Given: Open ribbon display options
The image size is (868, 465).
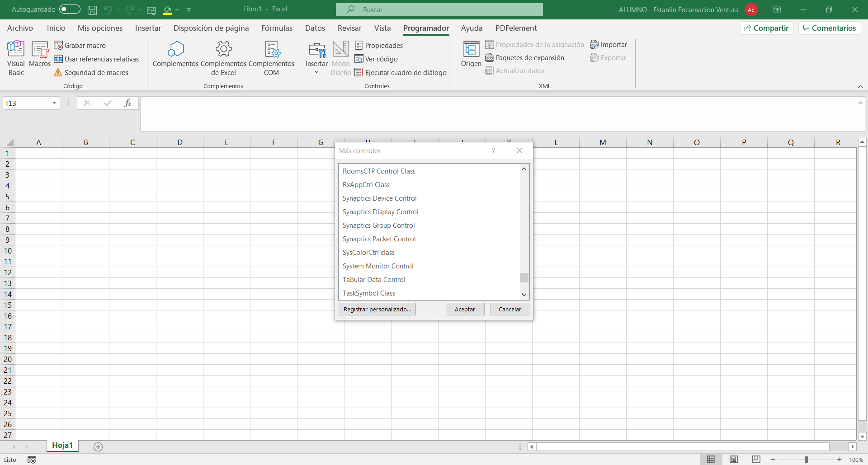Looking at the screenshot, I should tap(778, 9).
